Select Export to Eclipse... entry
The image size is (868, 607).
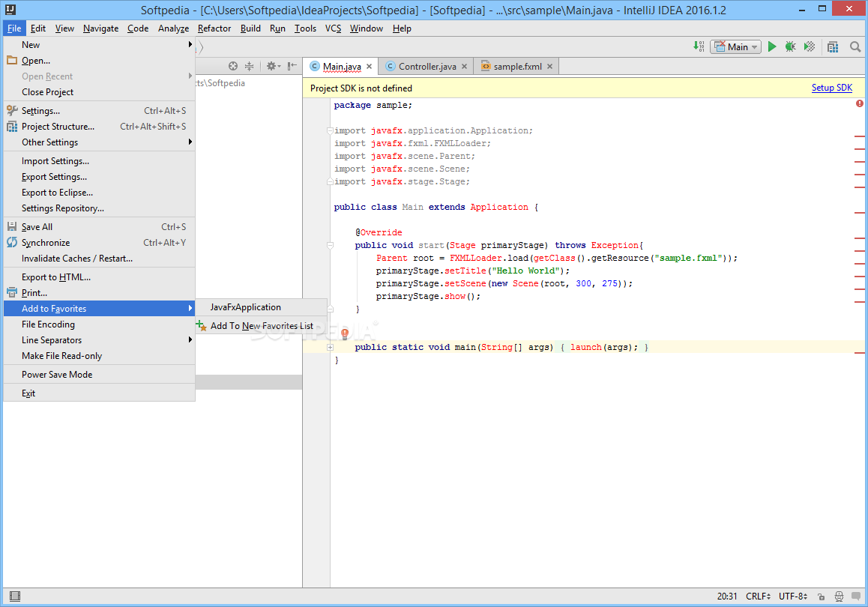click(100, 193)
